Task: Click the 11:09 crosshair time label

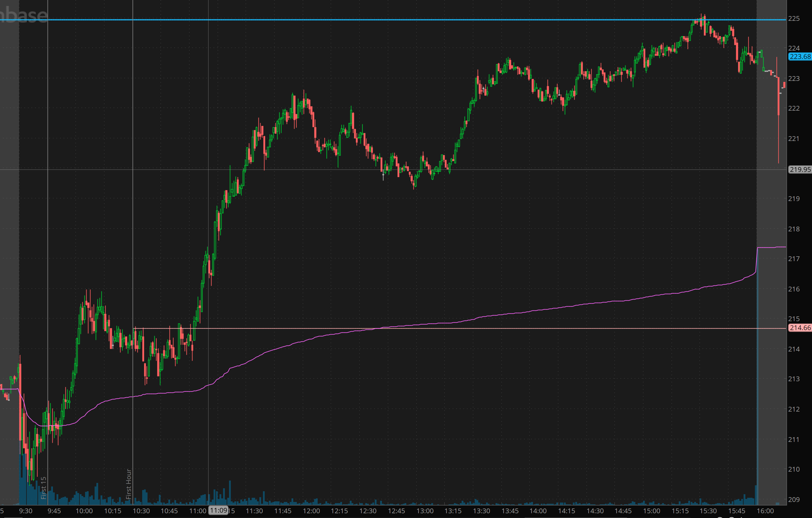Action: pos(219,510)
